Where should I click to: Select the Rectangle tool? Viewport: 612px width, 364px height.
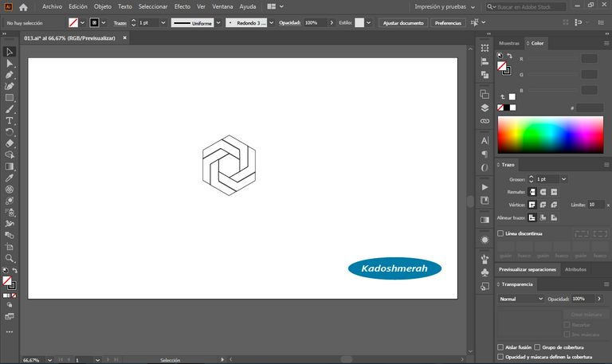click(x=10, y=97)
